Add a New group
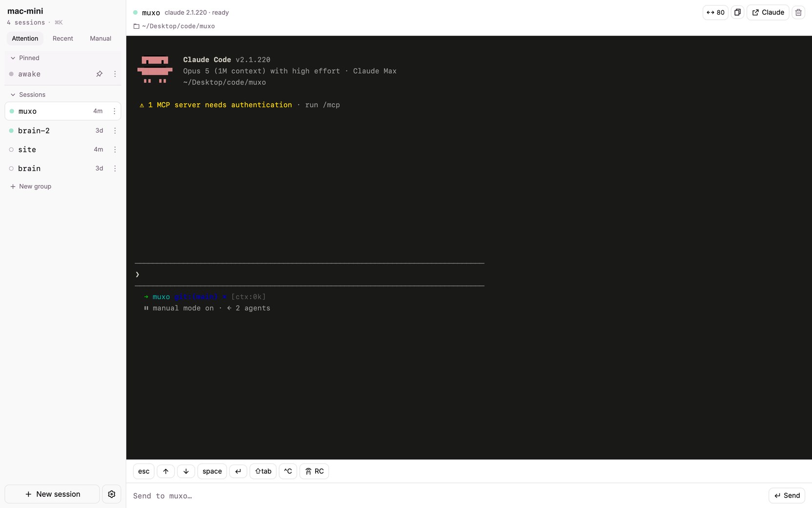 tap(30, 187)
